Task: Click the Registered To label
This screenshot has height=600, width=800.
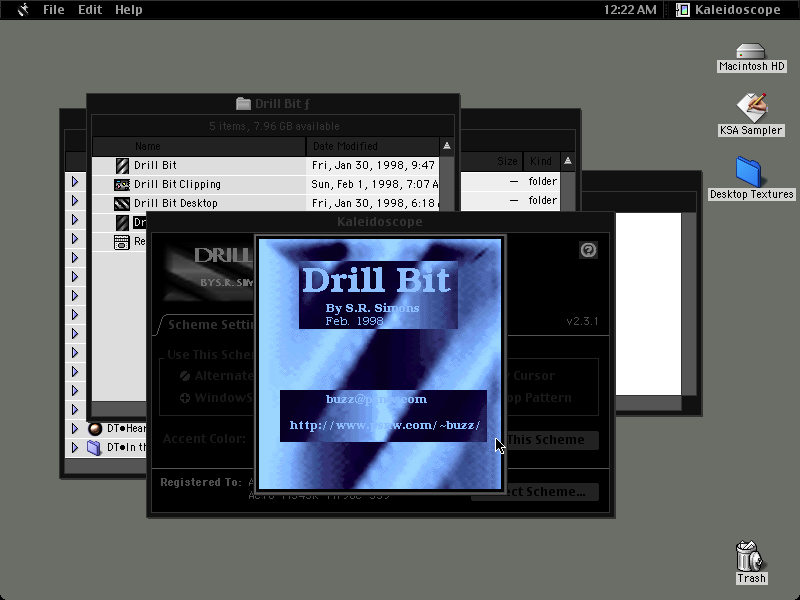Action: click(x=201, y=482)
